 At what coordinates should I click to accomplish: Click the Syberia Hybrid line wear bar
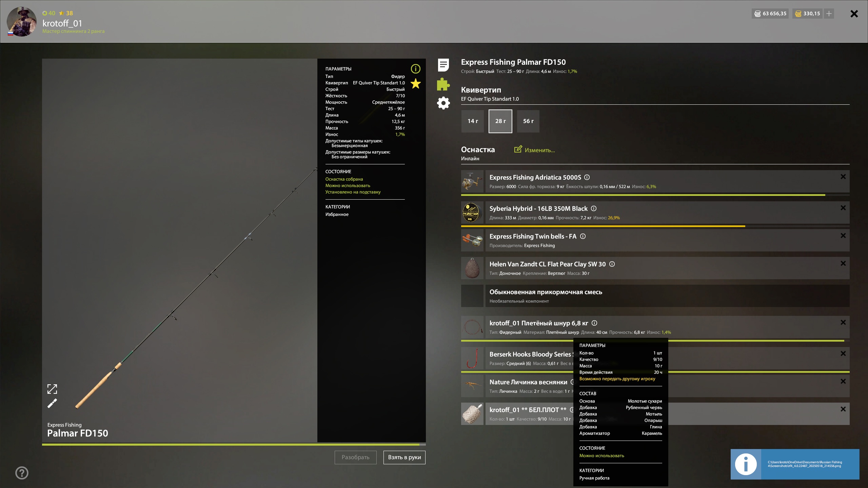(x=655, y=226)
